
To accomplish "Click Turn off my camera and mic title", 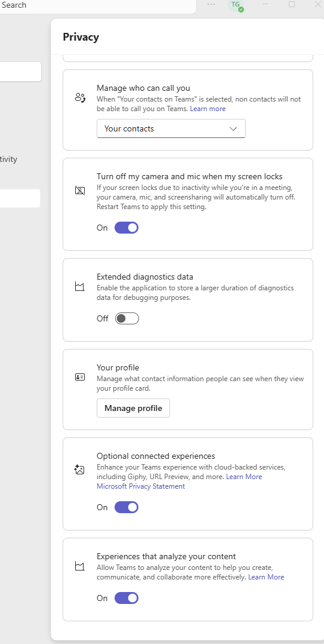I will [x=190, y=177].
